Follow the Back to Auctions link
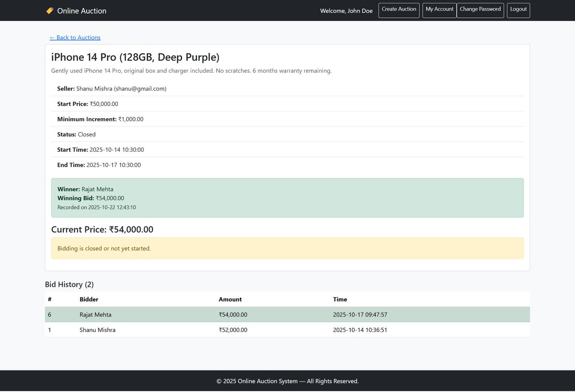Viewport: 575px width, 392px height. point(75,37)
